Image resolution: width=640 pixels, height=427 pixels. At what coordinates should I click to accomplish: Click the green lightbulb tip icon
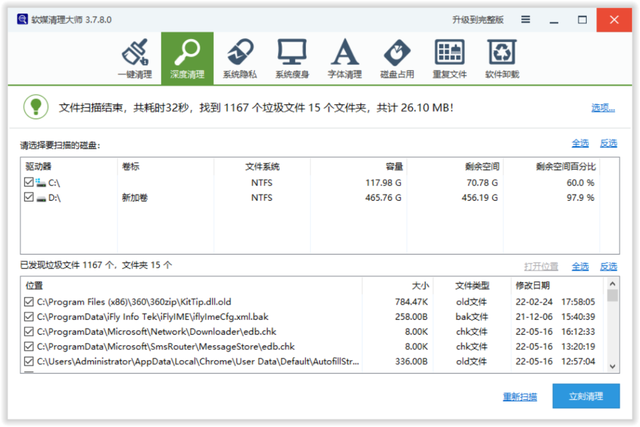point(36,107)
